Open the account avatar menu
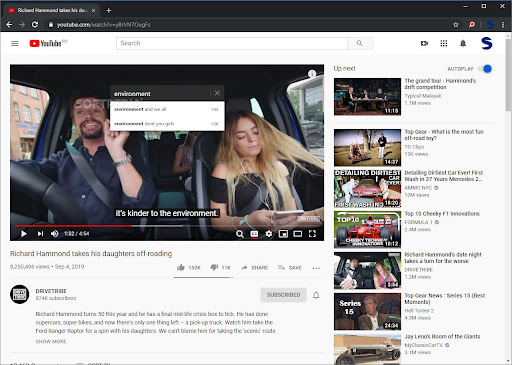 tap(487, 43)
